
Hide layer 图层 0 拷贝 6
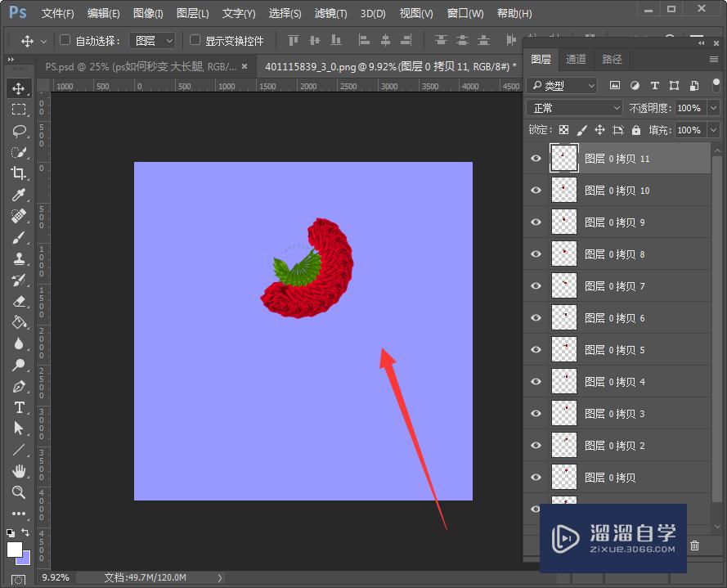(536, 317)
